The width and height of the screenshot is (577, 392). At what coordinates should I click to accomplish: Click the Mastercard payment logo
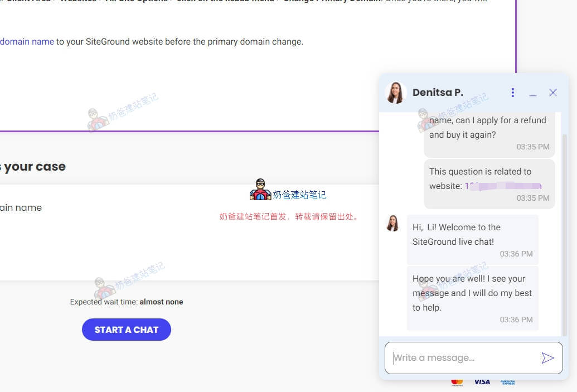pos(457,382)
